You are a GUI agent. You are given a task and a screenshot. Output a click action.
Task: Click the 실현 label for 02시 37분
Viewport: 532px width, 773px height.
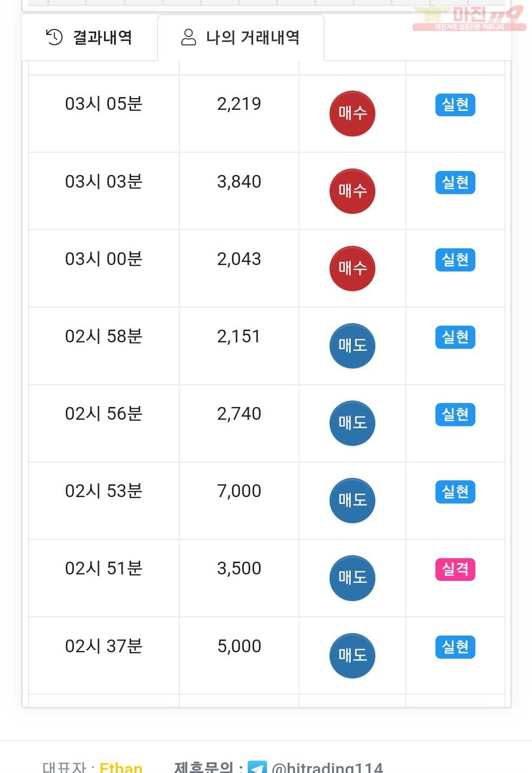click(x=455, y=647)
